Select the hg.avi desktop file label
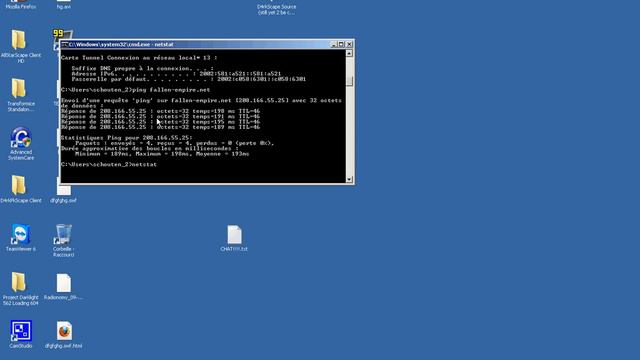 (64, 7)
